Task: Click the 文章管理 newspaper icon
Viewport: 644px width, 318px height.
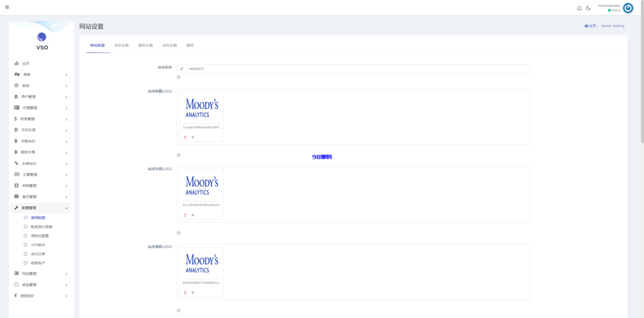Action: point(17,174)
